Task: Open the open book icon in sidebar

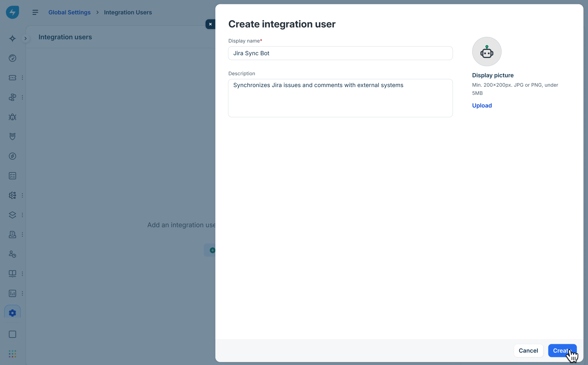Action: coord(12,274)
